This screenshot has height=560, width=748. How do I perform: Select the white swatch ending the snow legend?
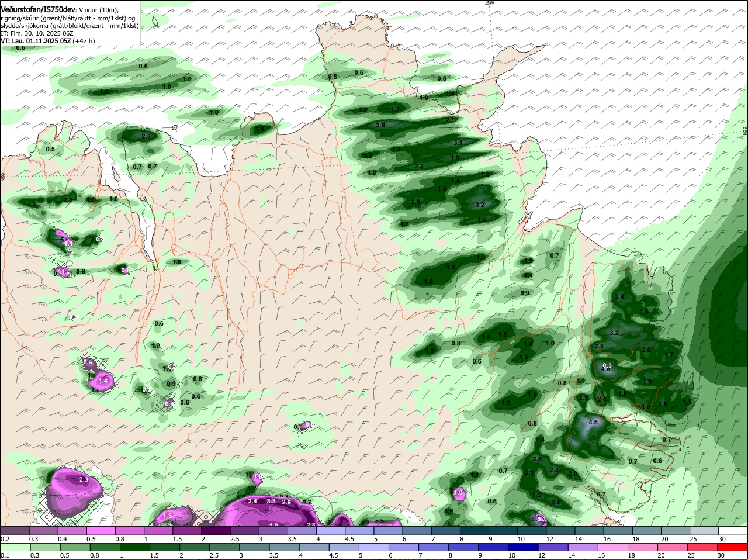click(734, 531)
